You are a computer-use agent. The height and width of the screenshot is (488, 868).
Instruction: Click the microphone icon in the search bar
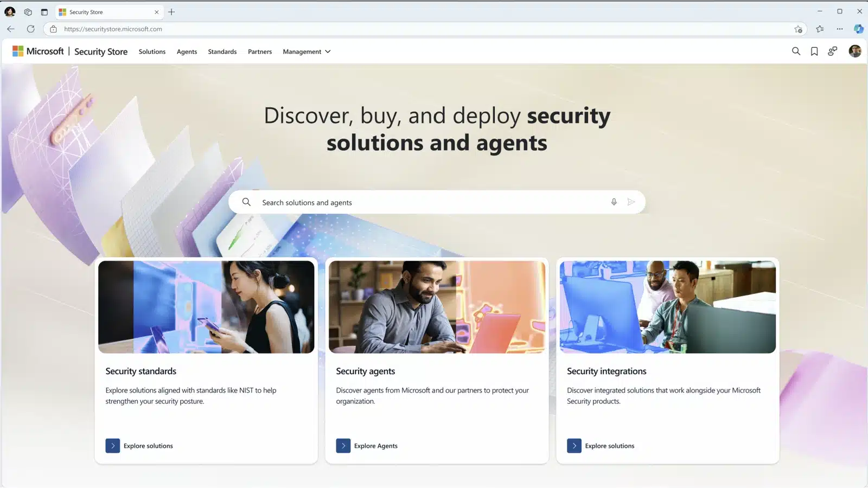(x=614, y=202)
